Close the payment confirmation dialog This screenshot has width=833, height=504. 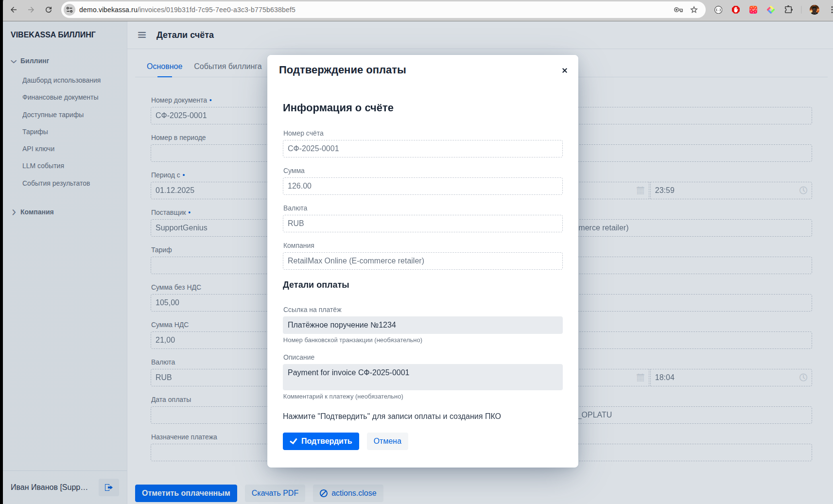(564, 70)
